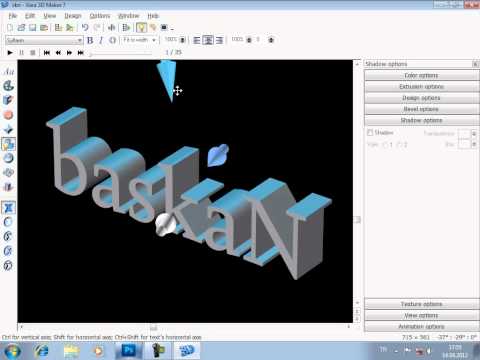Click the shadow transparency spinner
Image resolution: width=480 pixels, height=360 pixels.
tap(474, 134)
